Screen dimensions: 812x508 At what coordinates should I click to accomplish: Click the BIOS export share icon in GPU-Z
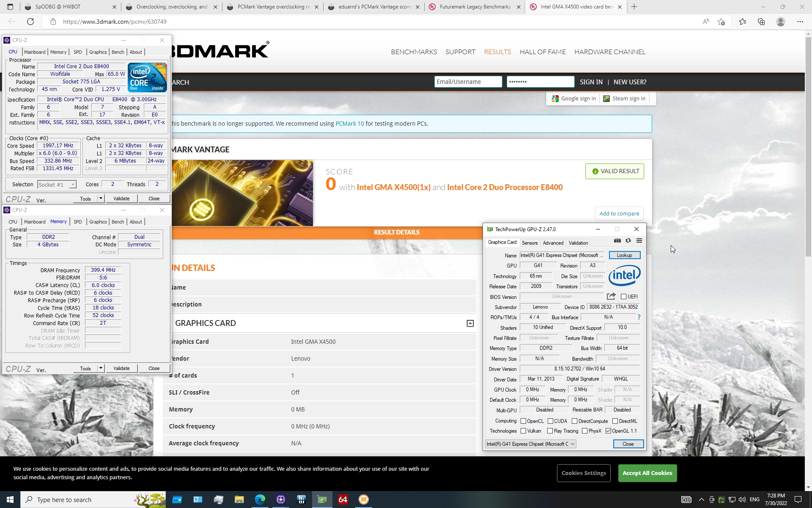click(611, 296)
